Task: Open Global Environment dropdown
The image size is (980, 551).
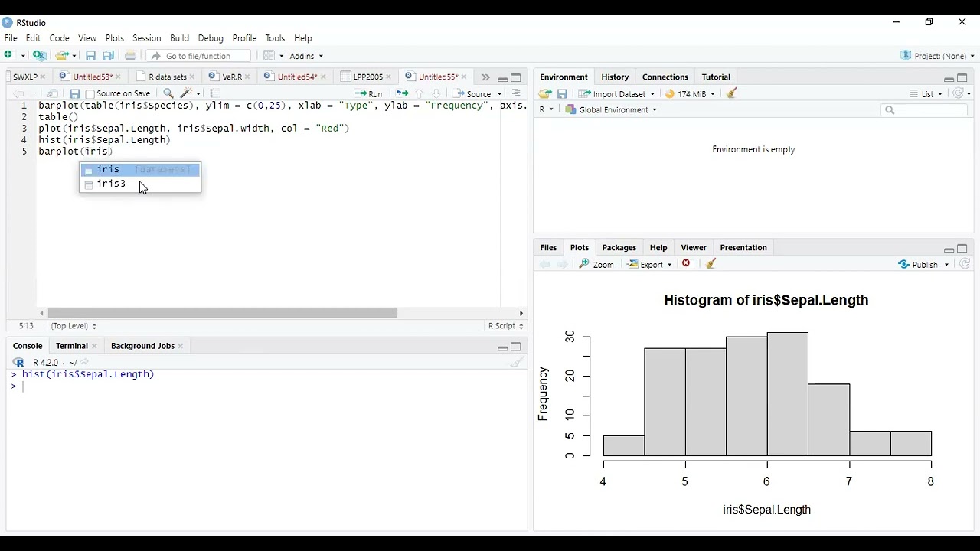Action: [x=611, y=109]
